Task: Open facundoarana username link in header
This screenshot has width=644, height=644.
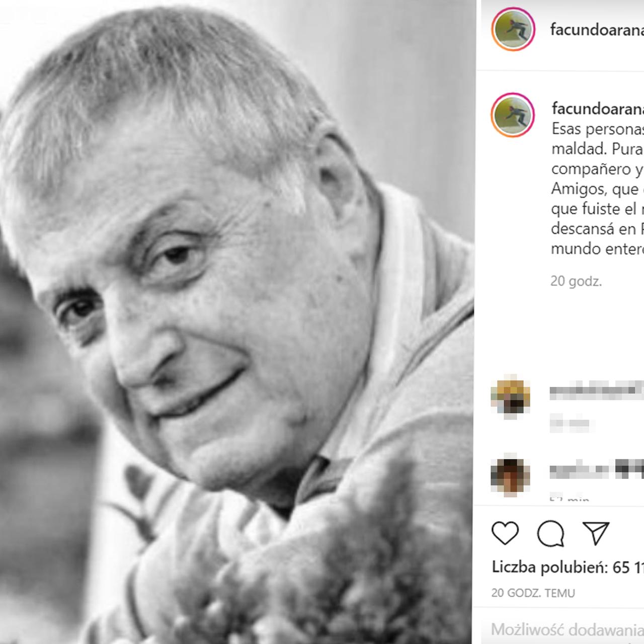Action: click(x=597, y=29)
